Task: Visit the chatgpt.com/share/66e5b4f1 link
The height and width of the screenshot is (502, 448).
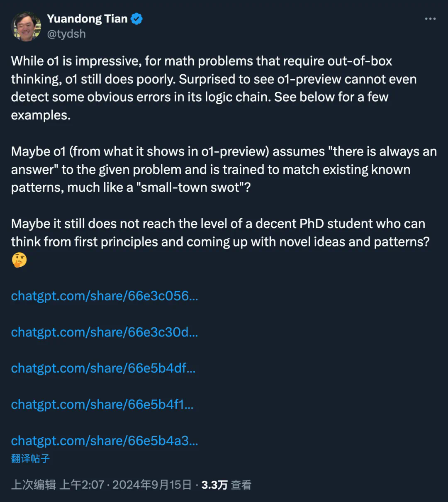Action: coord(102,405)
